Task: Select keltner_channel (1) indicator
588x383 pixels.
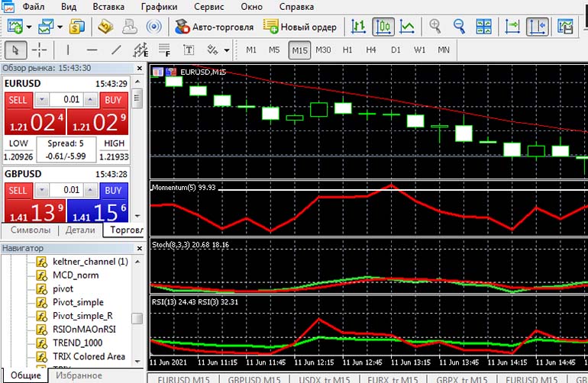Action: (x=90, y=262)
